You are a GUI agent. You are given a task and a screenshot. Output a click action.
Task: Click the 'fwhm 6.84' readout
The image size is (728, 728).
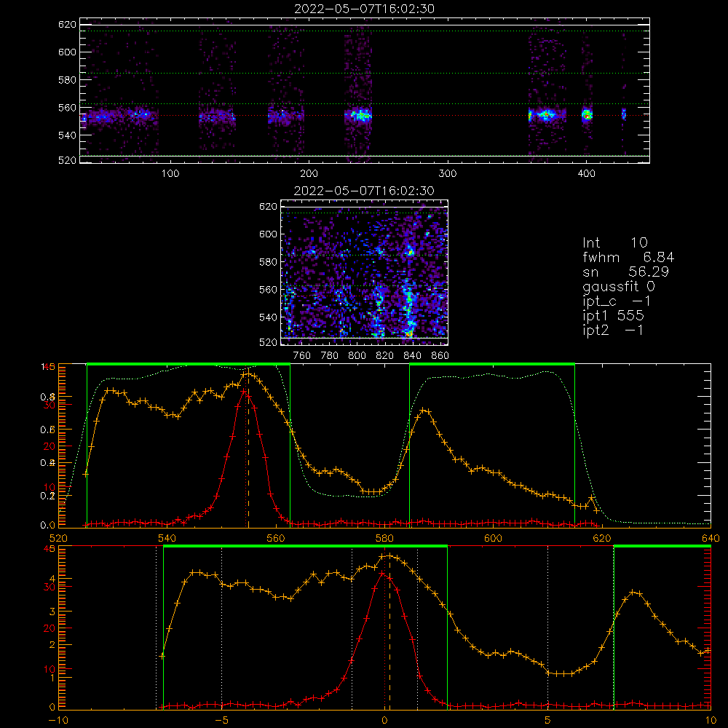[628, 257]
